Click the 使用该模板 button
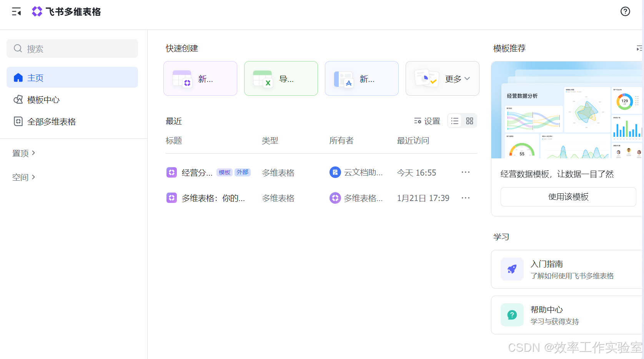 568,197
